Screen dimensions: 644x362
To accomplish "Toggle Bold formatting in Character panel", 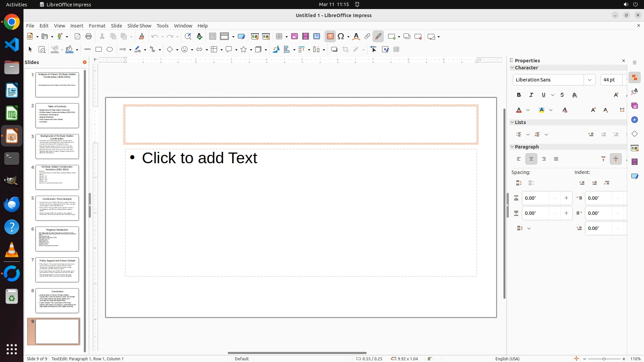I will (519, 95).
